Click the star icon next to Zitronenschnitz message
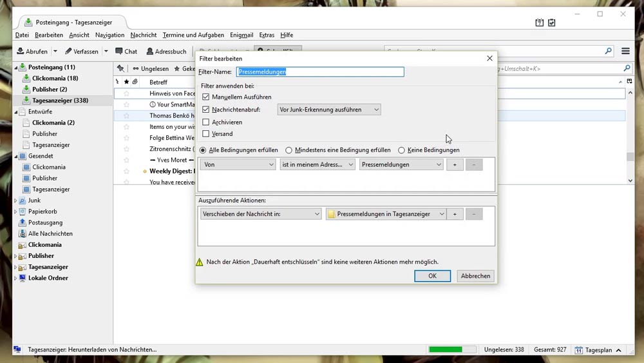Screen dimensions: 644x363 point(127,149)
